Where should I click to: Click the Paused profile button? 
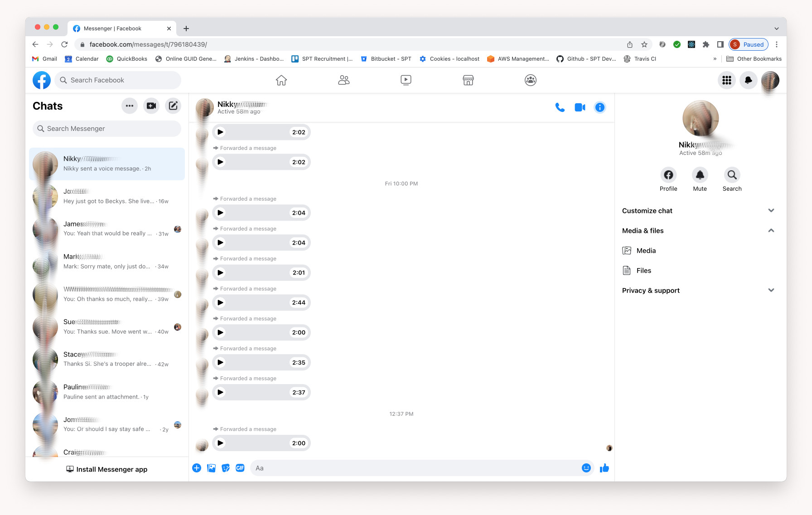click(x=749, y=44)
